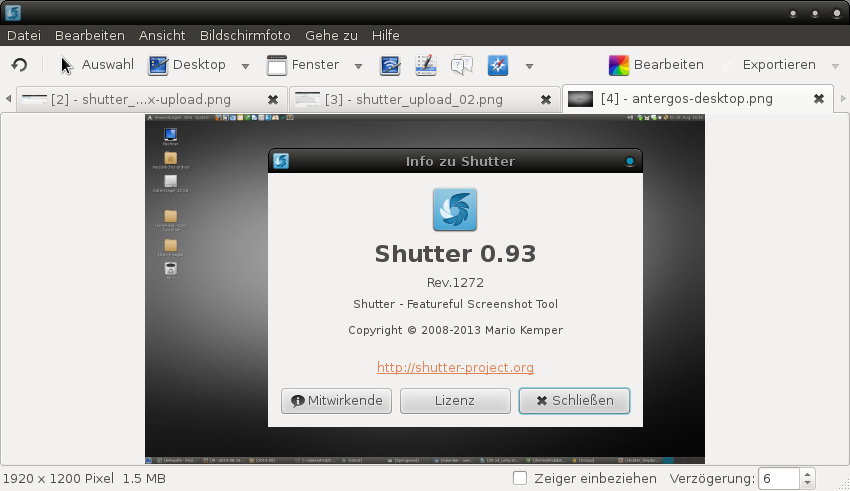Click the Lizenz button
Image resolution: width=850 pixels, height=491 pixels.
click(x=455, y=401)
